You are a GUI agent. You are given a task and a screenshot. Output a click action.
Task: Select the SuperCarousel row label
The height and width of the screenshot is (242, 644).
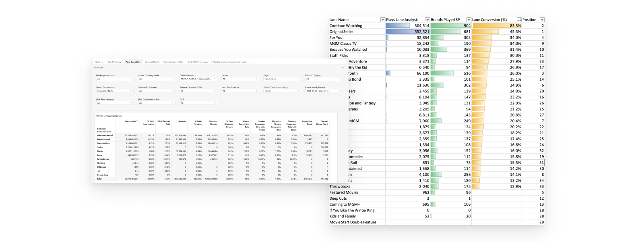[103, 140]
